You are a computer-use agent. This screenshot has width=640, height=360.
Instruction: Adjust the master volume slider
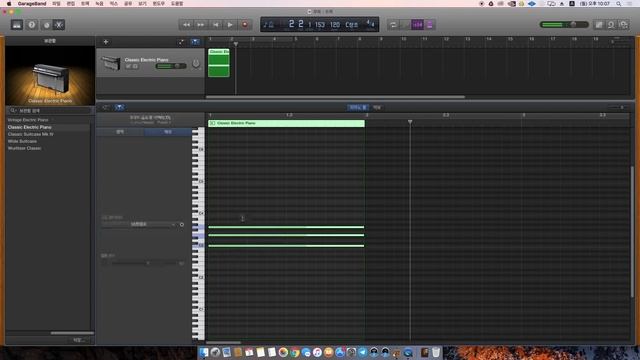[564, 25]
